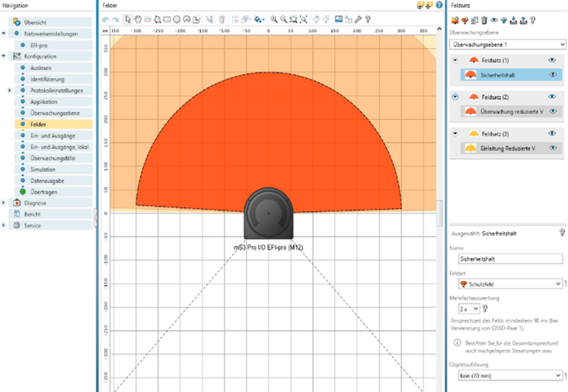Click the undo arrow in toolbar
The width and height of the screenshot is (568, 392).
point(106,17)
